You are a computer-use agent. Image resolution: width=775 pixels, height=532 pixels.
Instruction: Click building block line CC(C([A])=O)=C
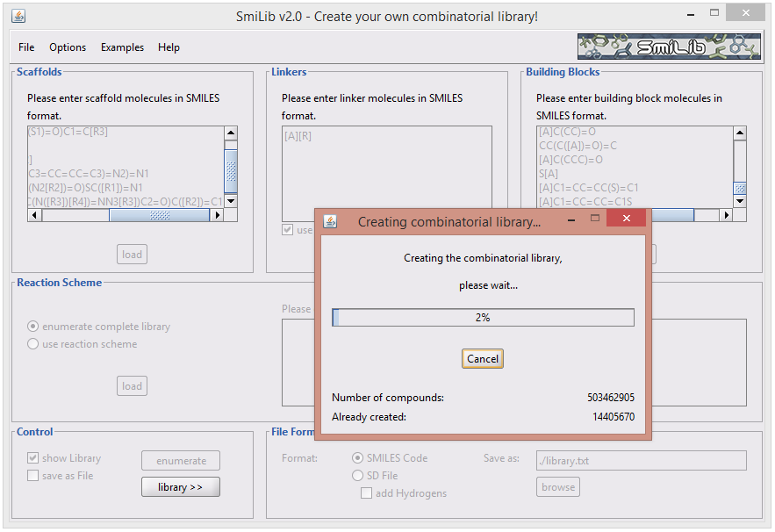tap(578, 146)
